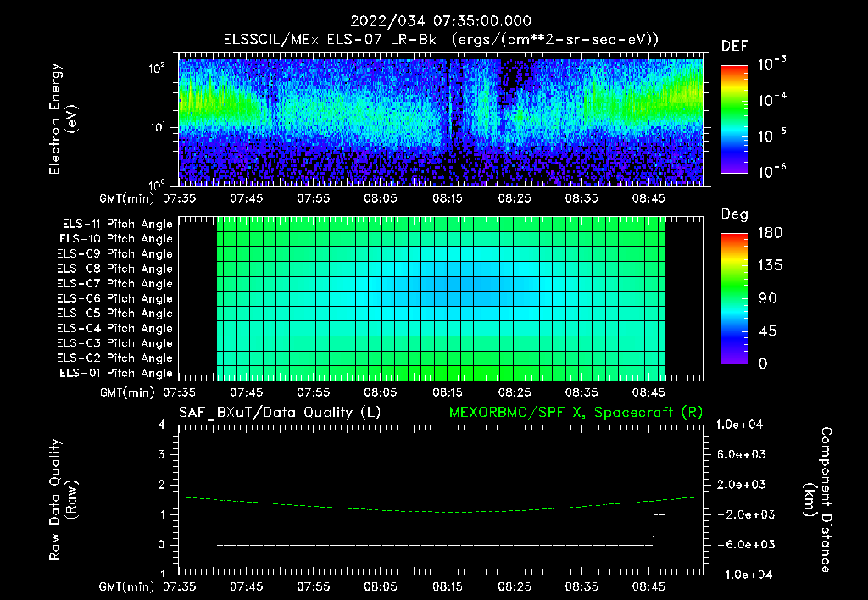Click the 08:15 tick under the spectrogram

click(448, 198)
